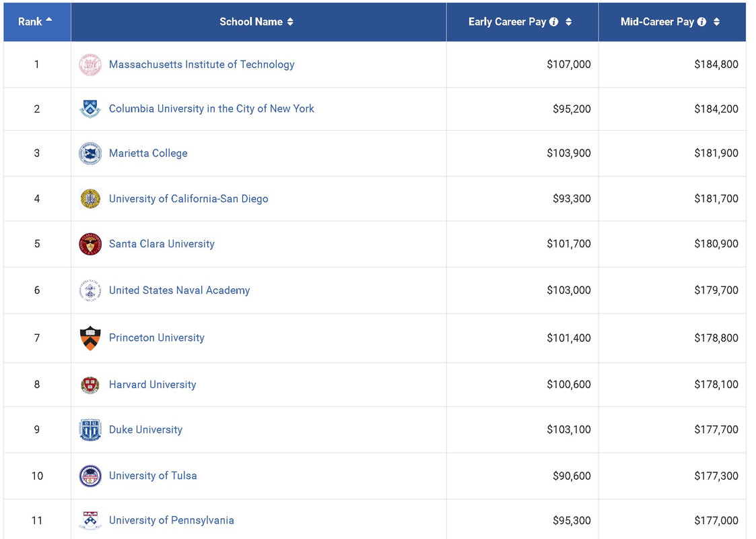Sort by Early Career Pay arrows
The width and height of the screenshot is (756, 539).
tap(569, 22)
